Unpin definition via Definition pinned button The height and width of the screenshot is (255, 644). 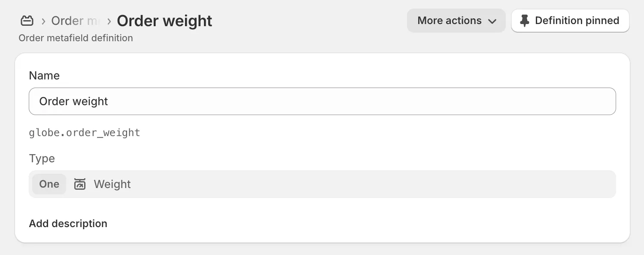(570, 21)
